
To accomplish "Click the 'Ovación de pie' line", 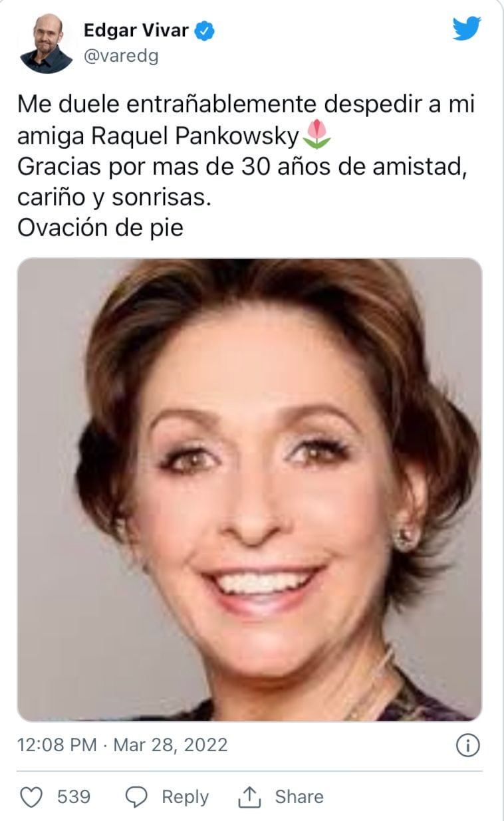I will (x=100, y=228).
